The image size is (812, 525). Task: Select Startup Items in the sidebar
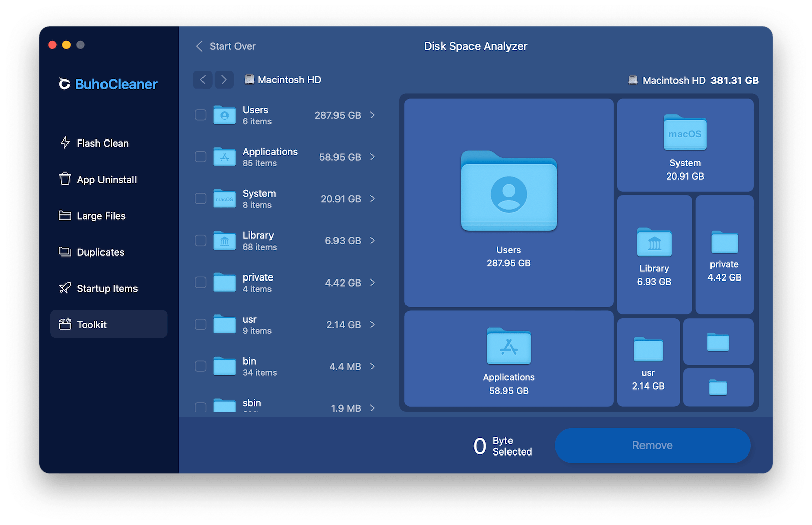click(106, 288)
